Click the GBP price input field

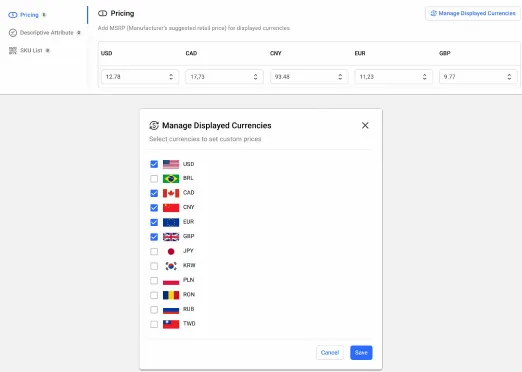pyautogui.click(x=478, y=77)
